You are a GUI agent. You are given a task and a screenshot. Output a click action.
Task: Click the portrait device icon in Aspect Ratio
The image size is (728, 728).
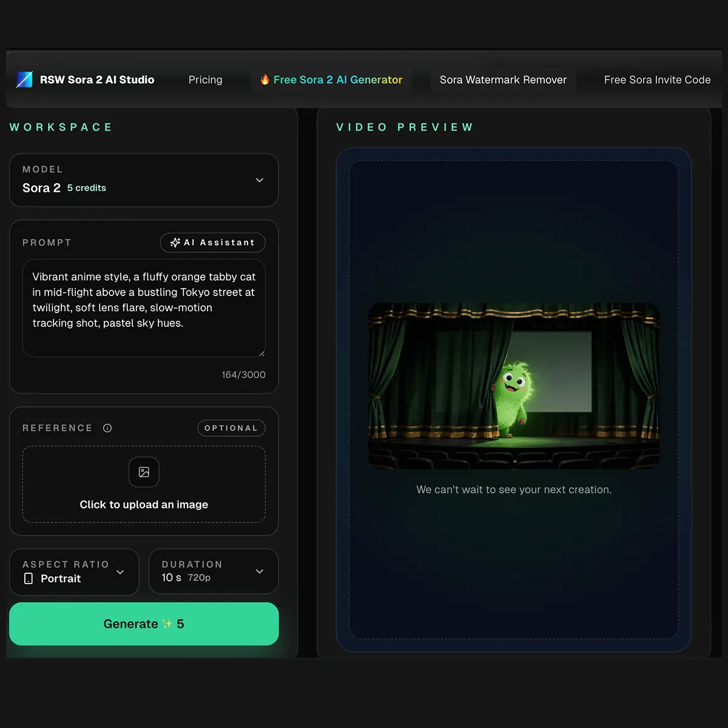click(28, 578)
